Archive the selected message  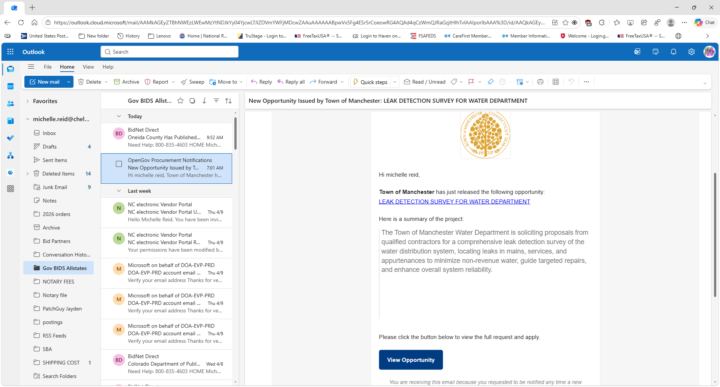pos(126,82)
